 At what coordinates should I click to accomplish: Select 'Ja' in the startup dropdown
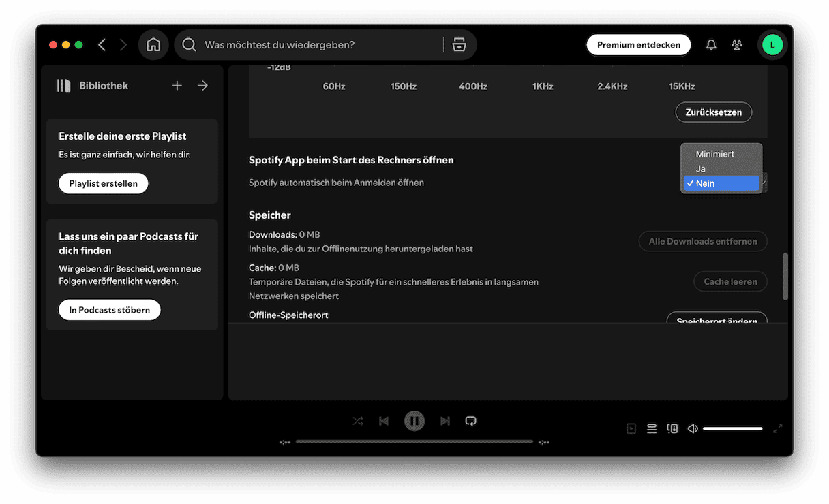point(721,169)
